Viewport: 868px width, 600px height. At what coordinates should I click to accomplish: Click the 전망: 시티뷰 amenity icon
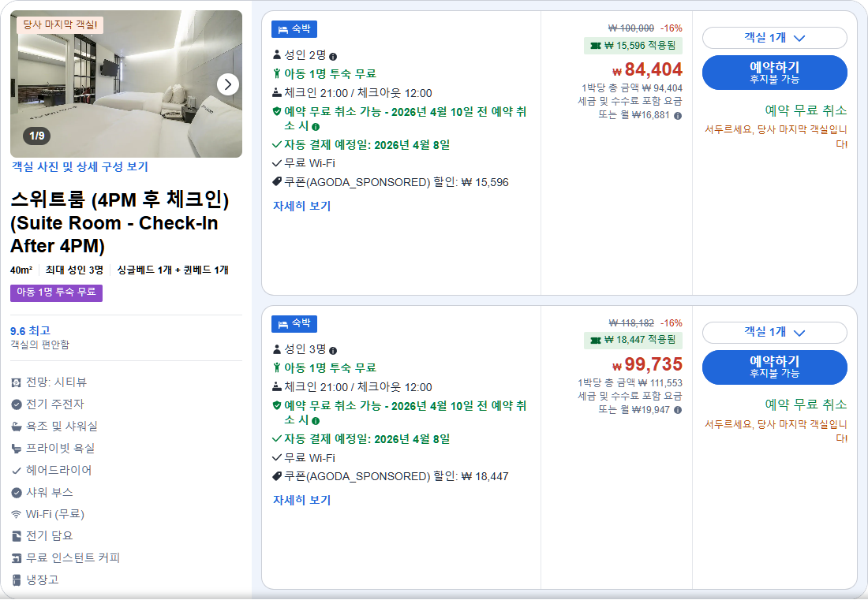(17, 382)
